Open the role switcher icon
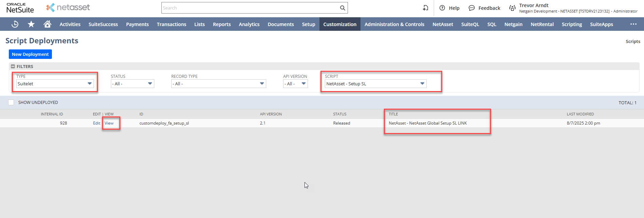 (512, 8)
